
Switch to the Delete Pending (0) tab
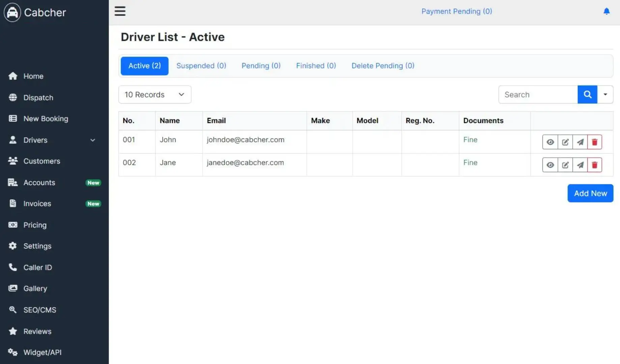pyautogui.click(x=383, y=66)
